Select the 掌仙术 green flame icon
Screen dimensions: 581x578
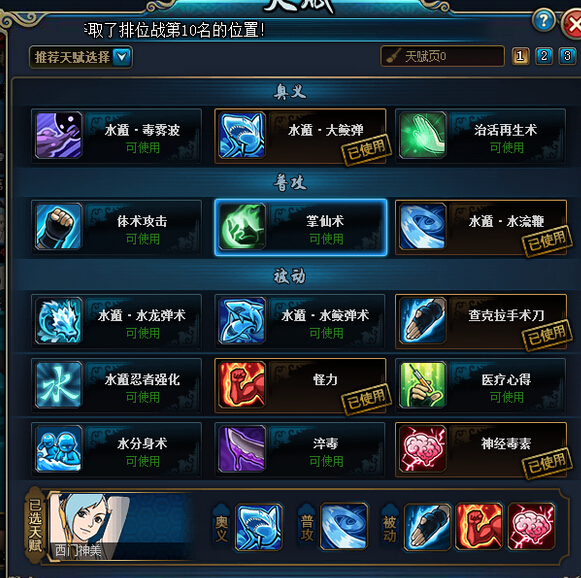click(x=242, y=226)
